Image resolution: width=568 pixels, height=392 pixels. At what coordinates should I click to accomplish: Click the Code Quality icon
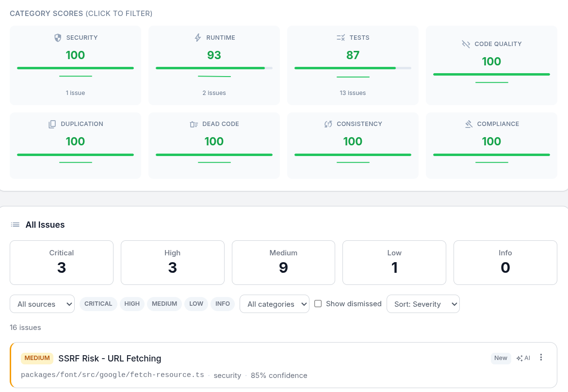coord(466,44)
